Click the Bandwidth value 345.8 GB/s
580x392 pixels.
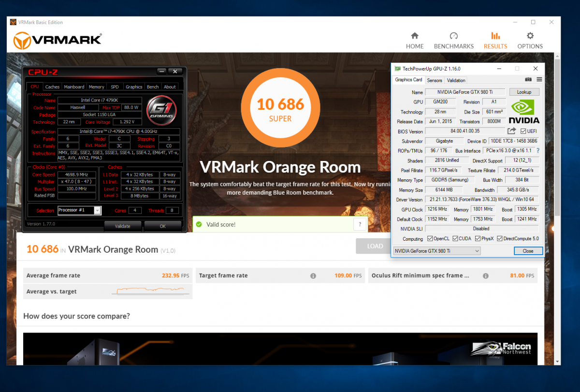click(517, 190)
